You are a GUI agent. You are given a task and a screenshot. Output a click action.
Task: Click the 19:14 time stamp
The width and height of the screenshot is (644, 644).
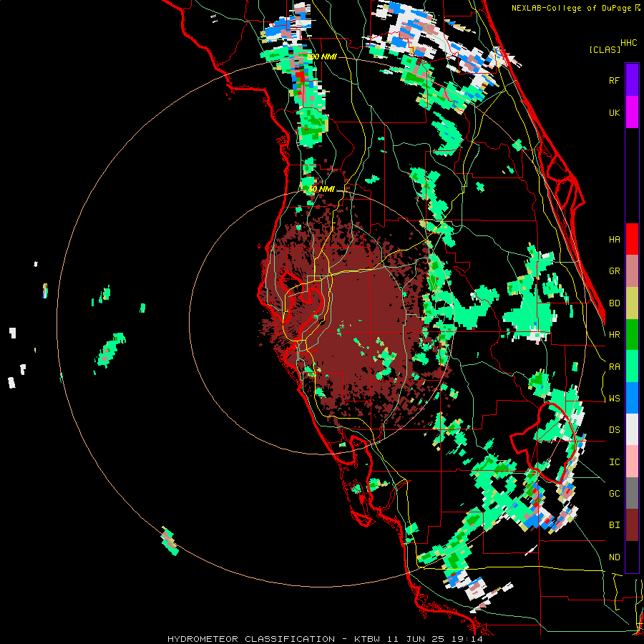tap(467, 639)
